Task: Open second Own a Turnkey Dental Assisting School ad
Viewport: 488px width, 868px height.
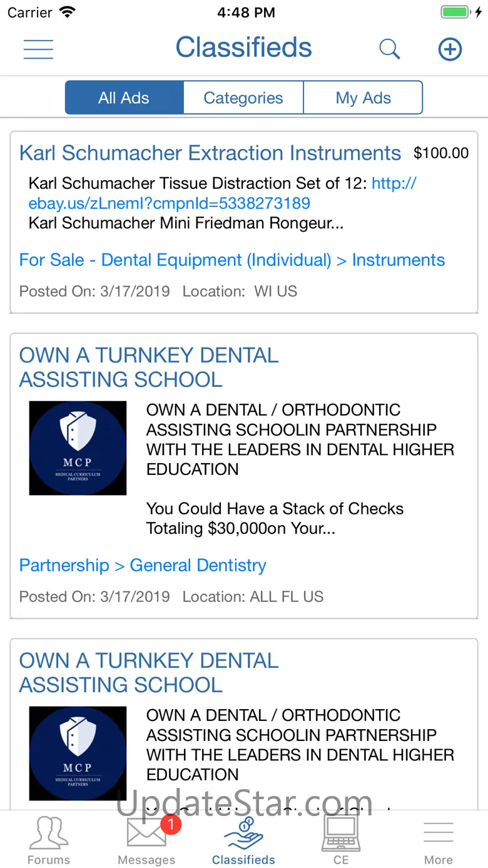Action: point(149,673)
